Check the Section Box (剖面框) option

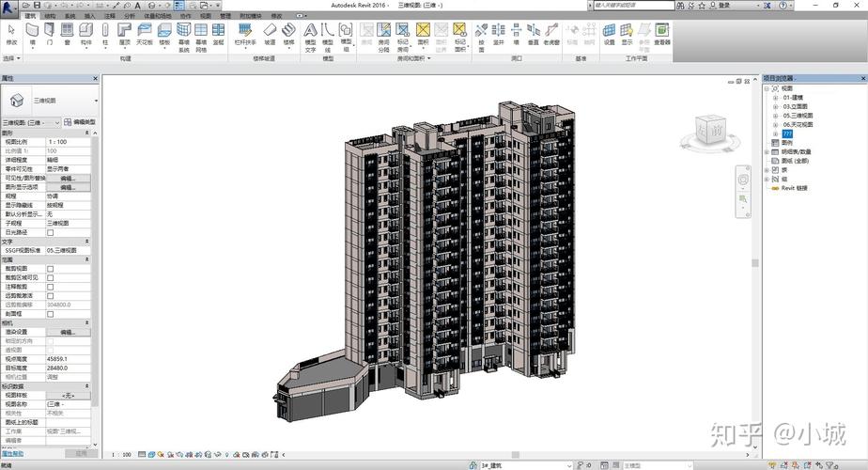pyautogui.click(x=51, y=314)
